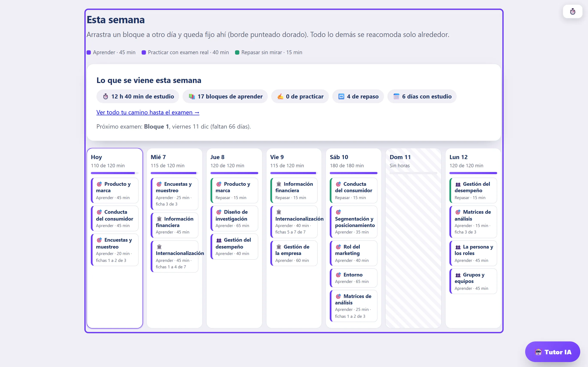The image size is (588, 367).
Task: Select Hoy's 'Conducta del consumidor' Aprender 45 min block
Action: [115, 218]
